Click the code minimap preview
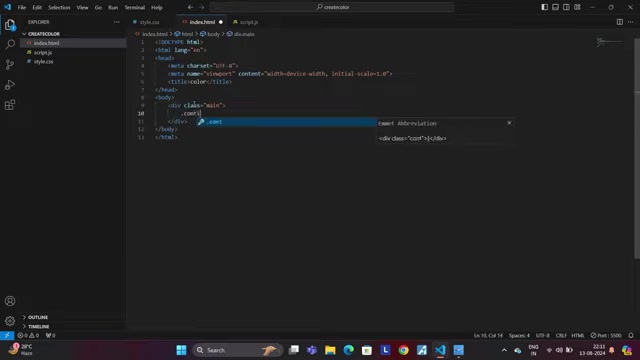The image size is (640, 360). coord(609,42)
